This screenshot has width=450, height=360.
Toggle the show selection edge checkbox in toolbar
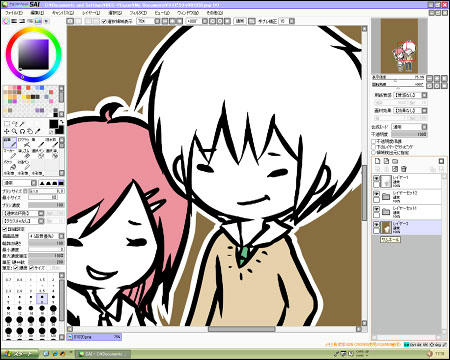[104, 21]
